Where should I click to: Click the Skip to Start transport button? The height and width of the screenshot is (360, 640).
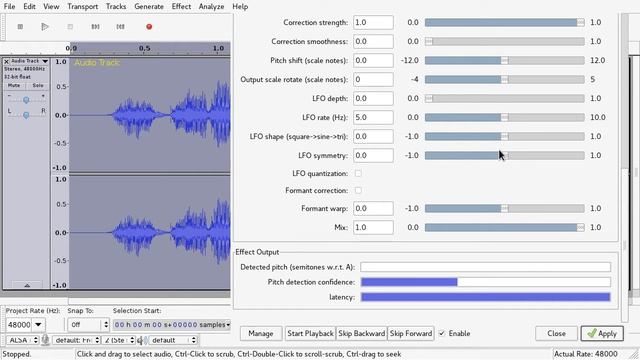(x=95, y=27)
